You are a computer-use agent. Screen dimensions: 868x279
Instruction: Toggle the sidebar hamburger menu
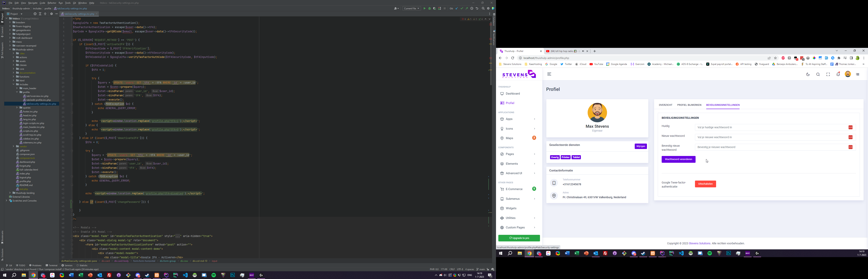[x=549, y=74]
